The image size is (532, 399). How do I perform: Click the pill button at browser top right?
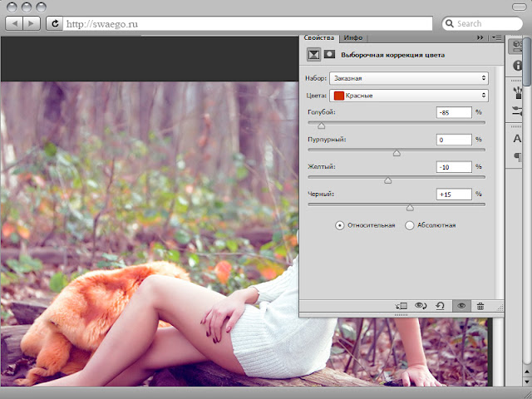519,7
